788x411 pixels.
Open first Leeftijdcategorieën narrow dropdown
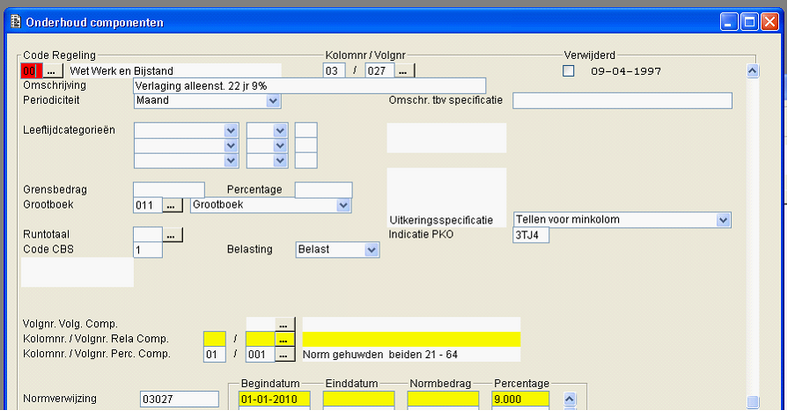click(280, 131)
